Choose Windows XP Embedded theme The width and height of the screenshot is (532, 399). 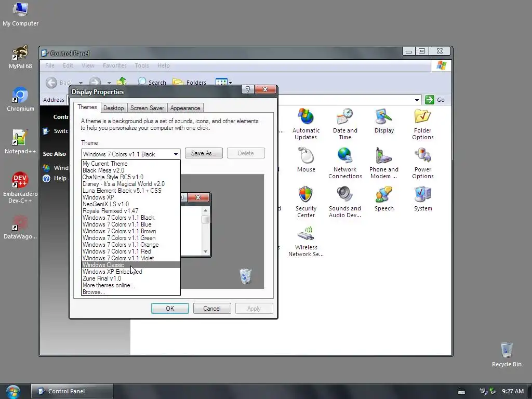(x=131, y=272)
